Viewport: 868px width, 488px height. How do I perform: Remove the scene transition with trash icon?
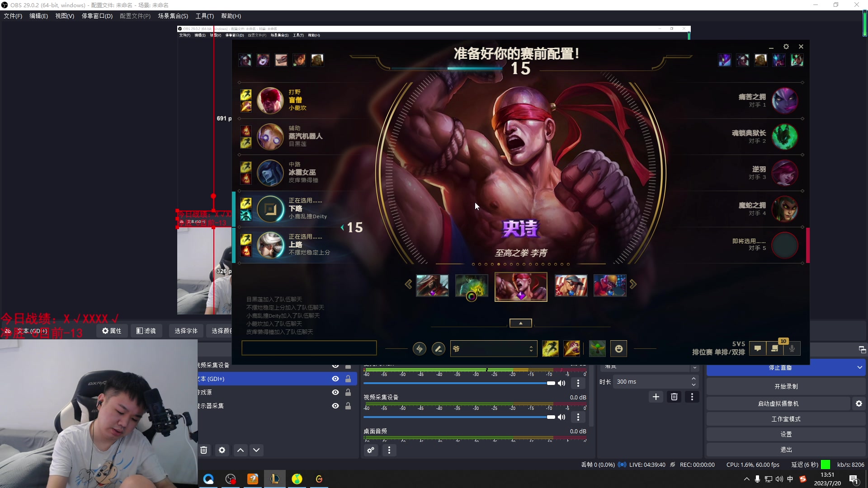coord(674,397)
